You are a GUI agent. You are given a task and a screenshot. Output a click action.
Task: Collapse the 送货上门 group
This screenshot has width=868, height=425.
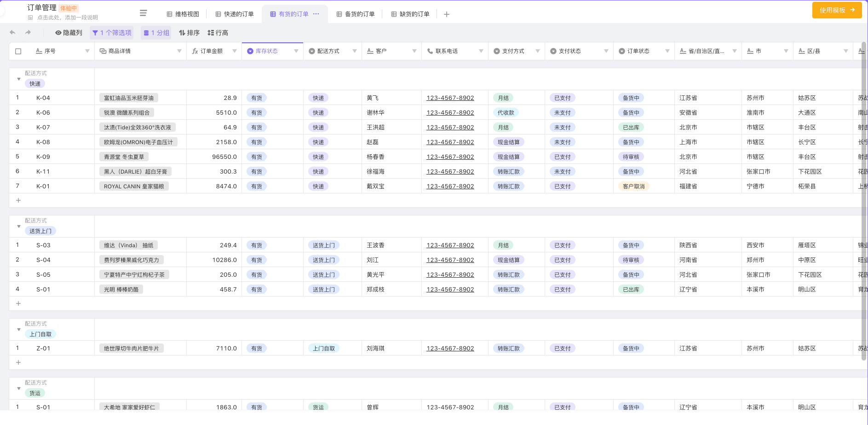(19, 227)
